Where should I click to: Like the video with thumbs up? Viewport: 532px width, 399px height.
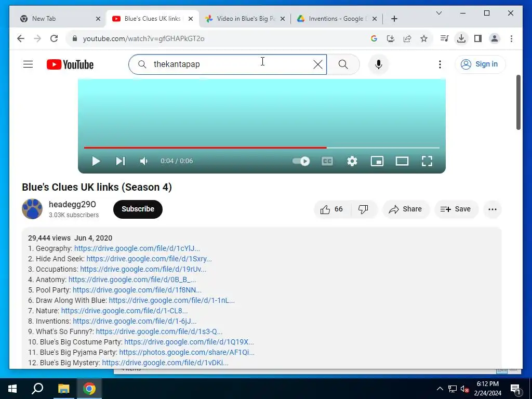click(332, 209)
